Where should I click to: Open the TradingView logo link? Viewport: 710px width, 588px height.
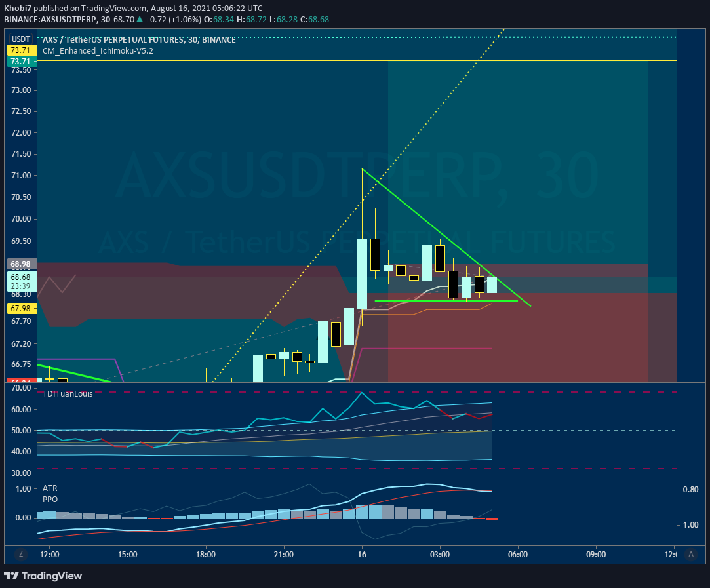pos(43,576)
